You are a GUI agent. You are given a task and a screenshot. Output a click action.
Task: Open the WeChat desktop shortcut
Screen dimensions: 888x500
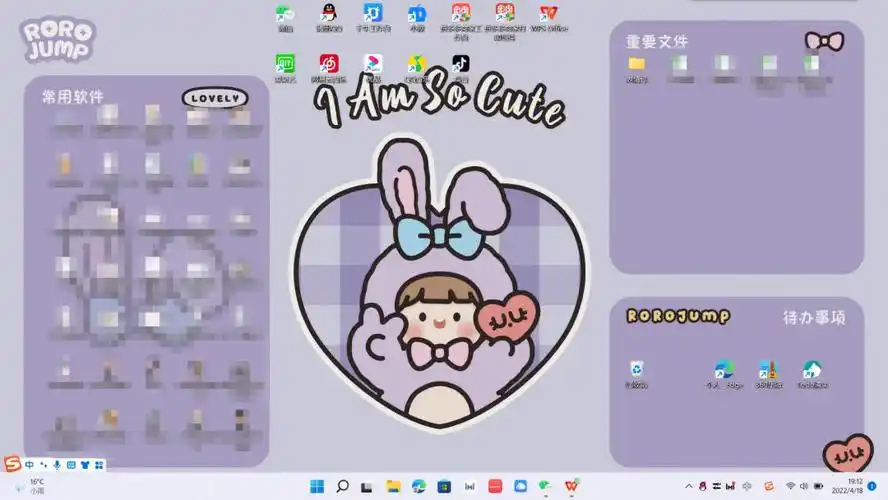(x=285, y=15)
